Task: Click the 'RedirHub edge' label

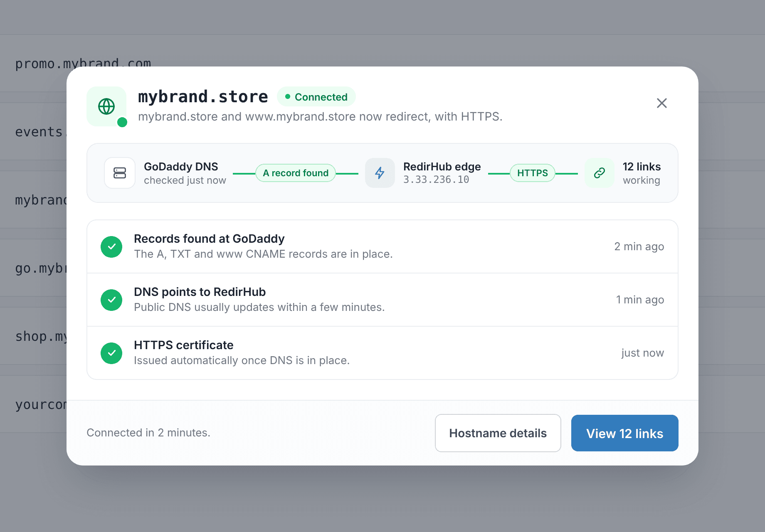Action: pyautogui.click(x=442, y=167)
